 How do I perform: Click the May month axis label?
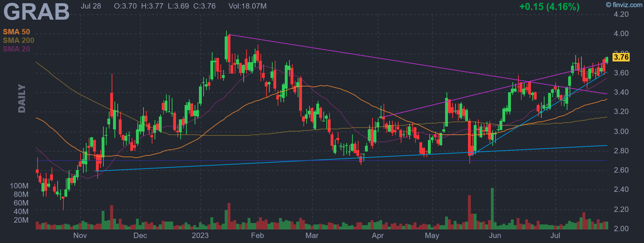(432, 235)
